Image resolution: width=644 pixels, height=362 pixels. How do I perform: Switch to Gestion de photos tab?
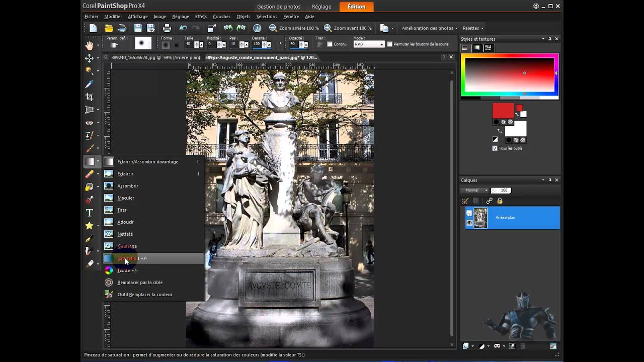(x=279, y=7)
